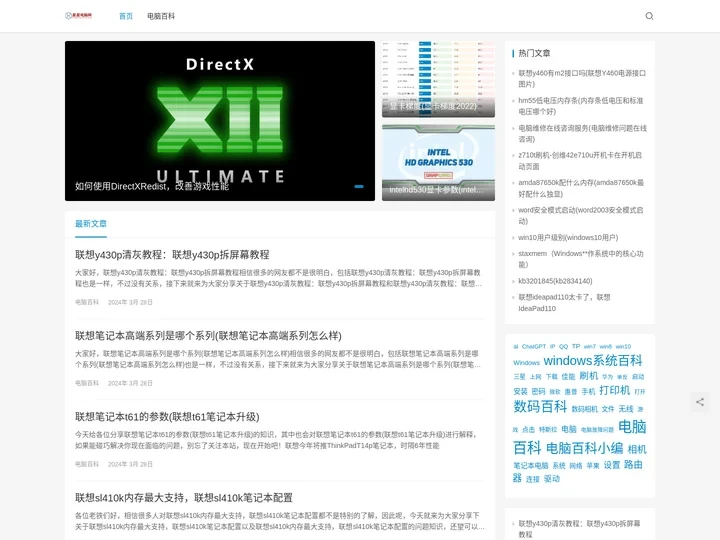This screenshot has height=540, width=720.
Task: Click the 密码 tag
Action: (x=538, y=392)
